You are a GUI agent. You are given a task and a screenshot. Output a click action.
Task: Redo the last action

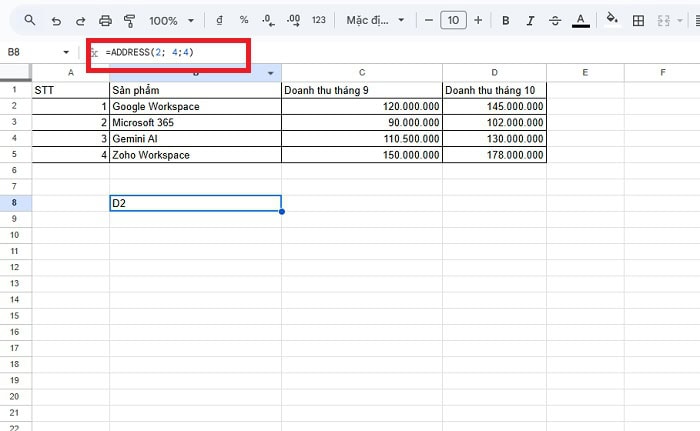(x=80, y=21)
